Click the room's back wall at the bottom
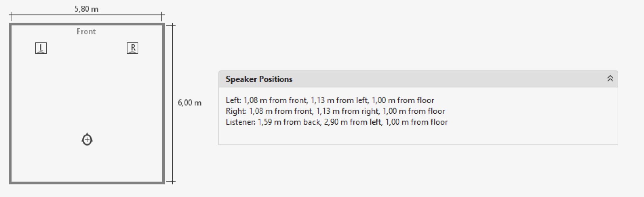Image resolution: width=644 pixels, height=197 pixels. point(87,183)
